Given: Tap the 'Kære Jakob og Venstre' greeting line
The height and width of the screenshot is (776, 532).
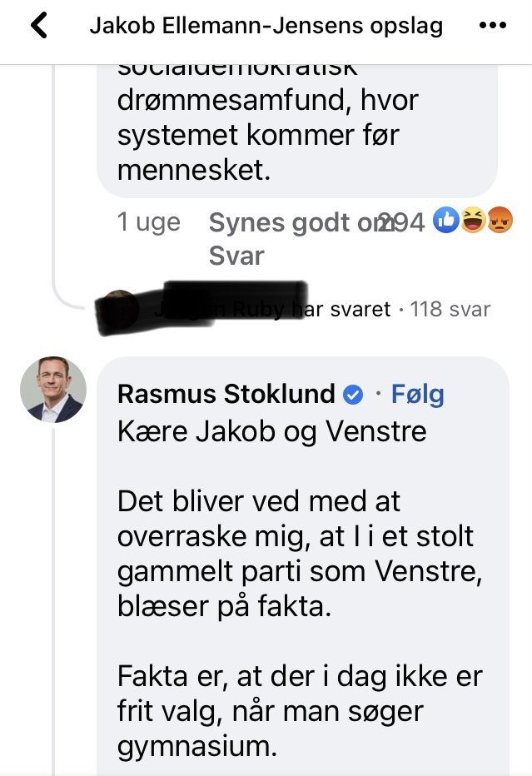Looking at the screenshot, I should (271, 432).
